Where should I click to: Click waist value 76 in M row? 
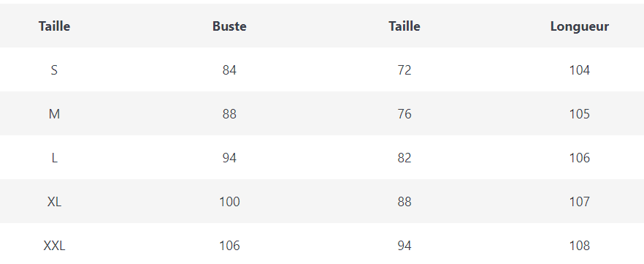405,114
